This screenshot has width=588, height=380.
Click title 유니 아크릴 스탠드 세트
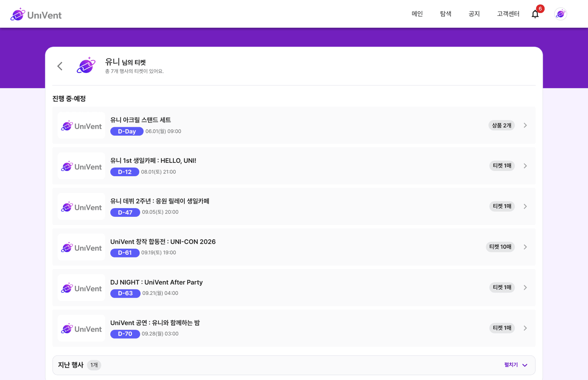click(141, 120)
